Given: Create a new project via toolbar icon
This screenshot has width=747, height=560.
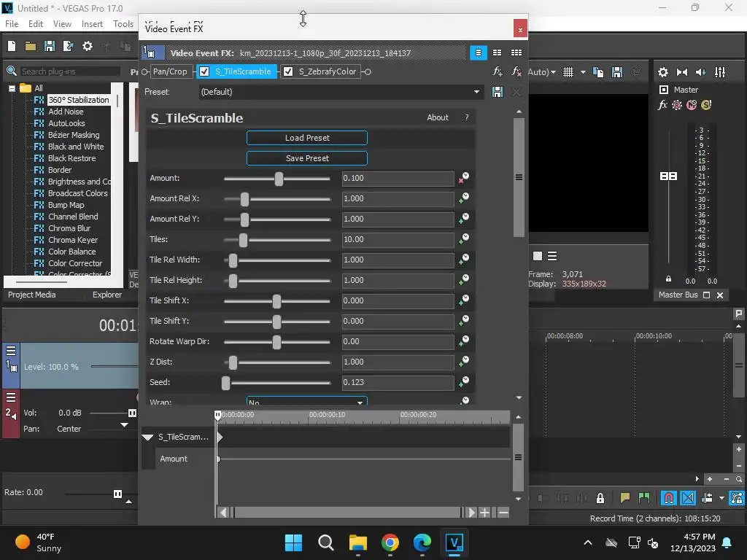Looking at the screenshot, I should click(x=12, y=46).
